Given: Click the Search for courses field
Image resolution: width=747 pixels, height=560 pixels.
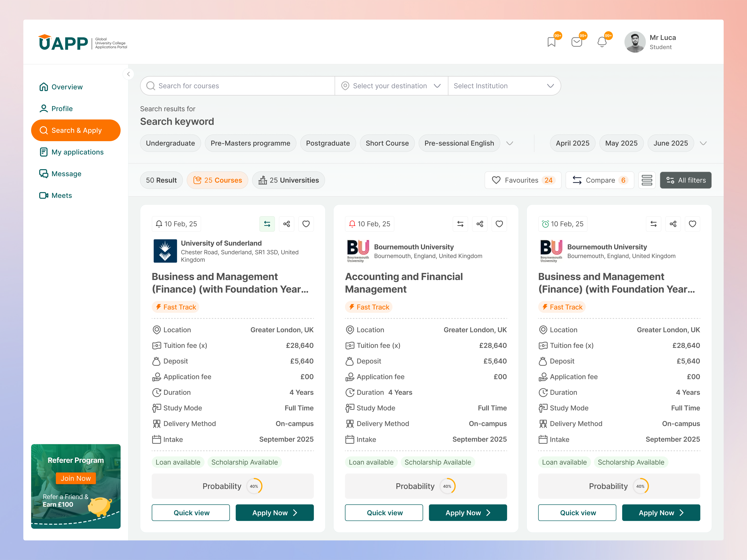Looking at the screenshot, I should tap(237, 86).
